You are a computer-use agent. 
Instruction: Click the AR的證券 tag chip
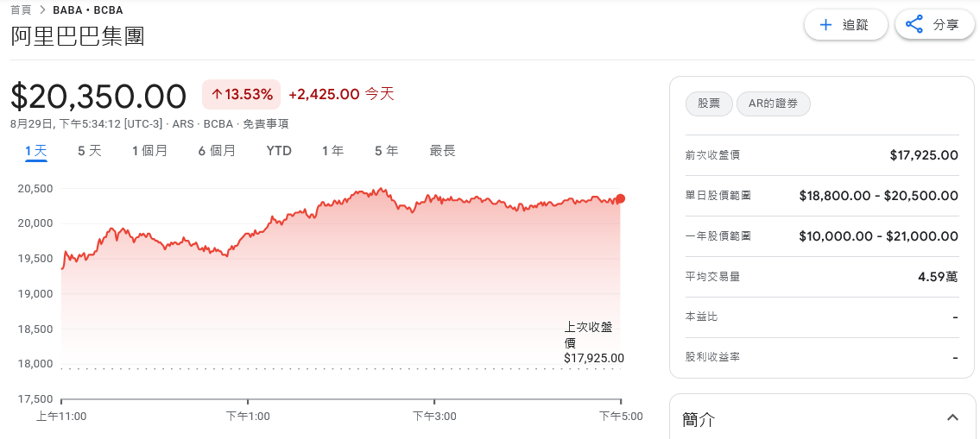pos(774,104)
